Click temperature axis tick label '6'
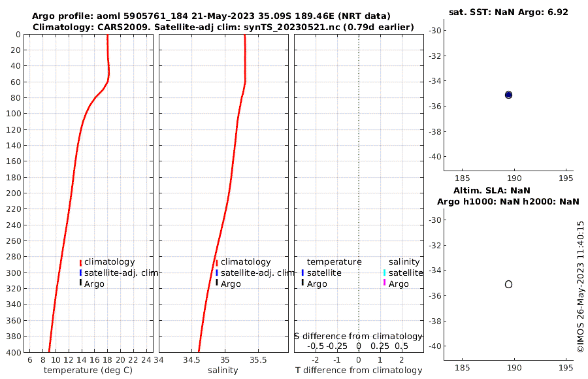The image size is (588, 379). pos(30,360)
